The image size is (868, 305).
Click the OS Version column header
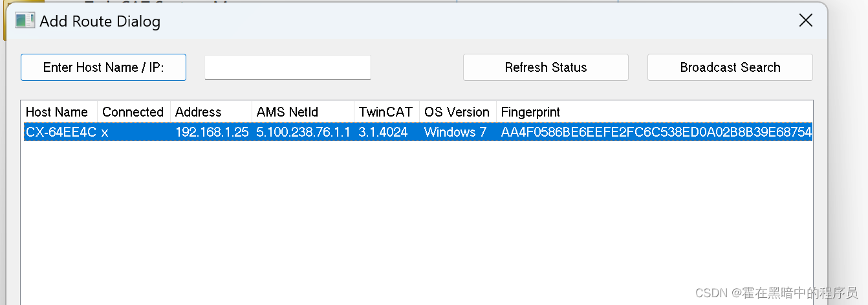[x=457, y=112]
